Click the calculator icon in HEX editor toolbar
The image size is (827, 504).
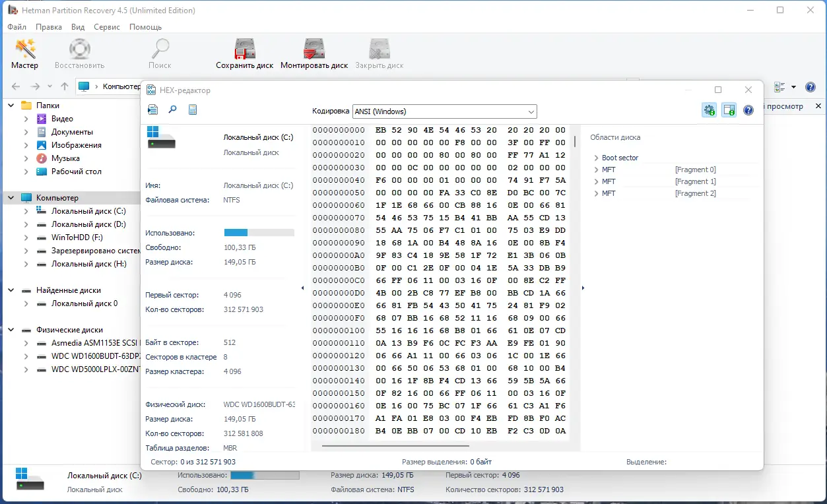click(x=193, y=110)
